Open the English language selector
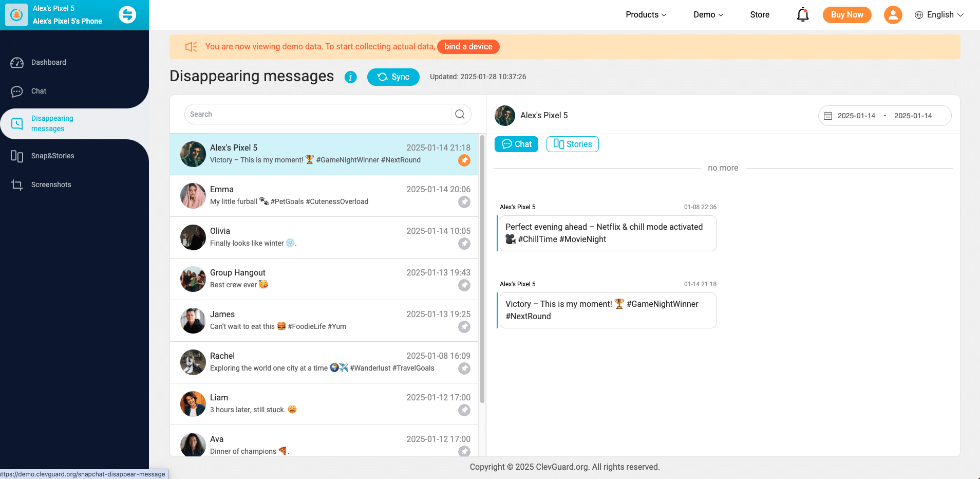 coord(939,15)
